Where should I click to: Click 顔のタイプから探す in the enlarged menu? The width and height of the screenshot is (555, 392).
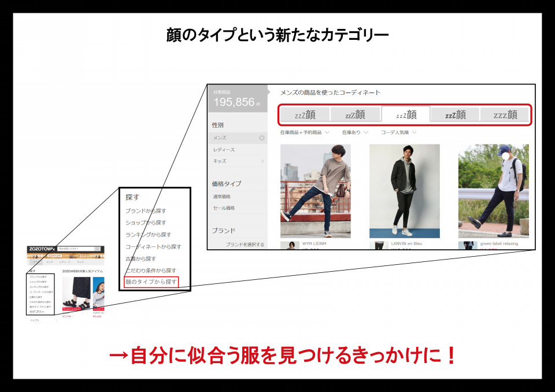[x=151, y=282]
